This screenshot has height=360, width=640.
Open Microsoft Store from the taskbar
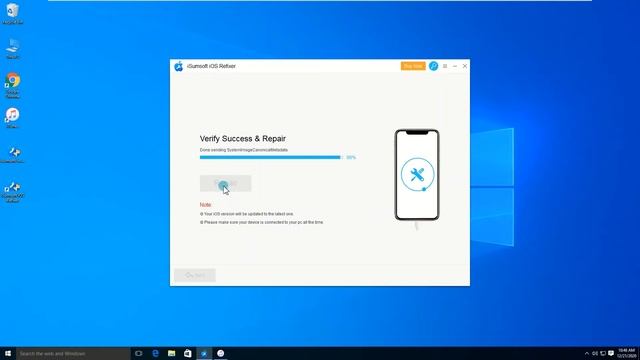click(x=188, y=353)
